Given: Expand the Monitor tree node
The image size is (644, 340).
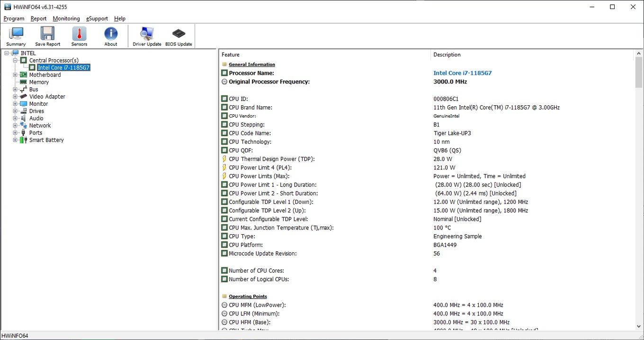Looking at the screenshot, I should (x=15, y=104).
